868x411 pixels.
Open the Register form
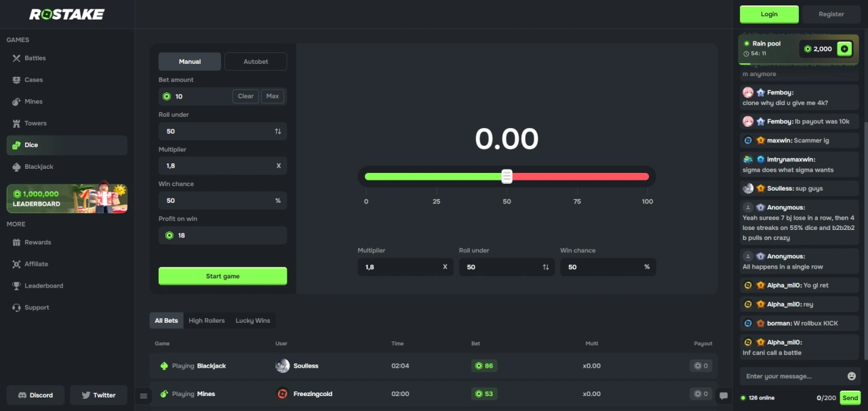pos(831,14)
